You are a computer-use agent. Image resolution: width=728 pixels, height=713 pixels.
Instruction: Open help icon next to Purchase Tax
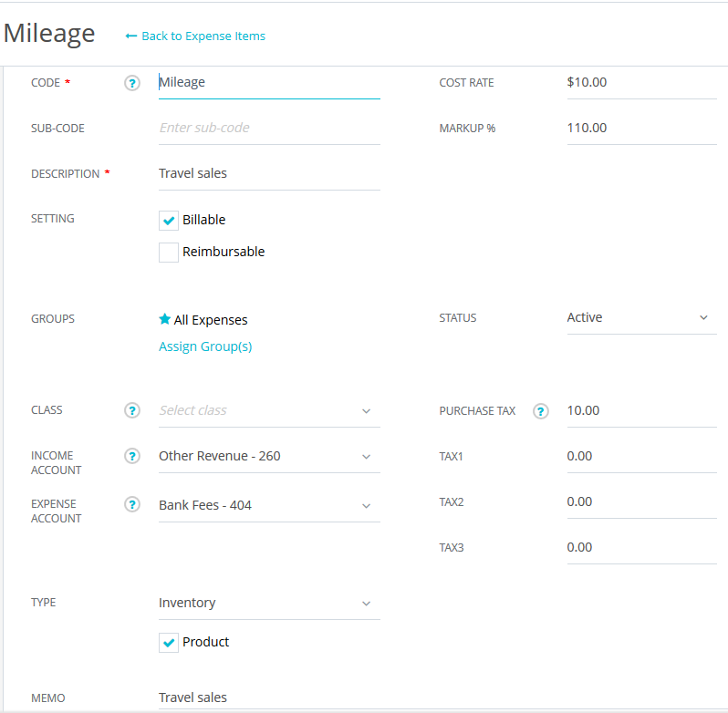click(x=541, y=411)
